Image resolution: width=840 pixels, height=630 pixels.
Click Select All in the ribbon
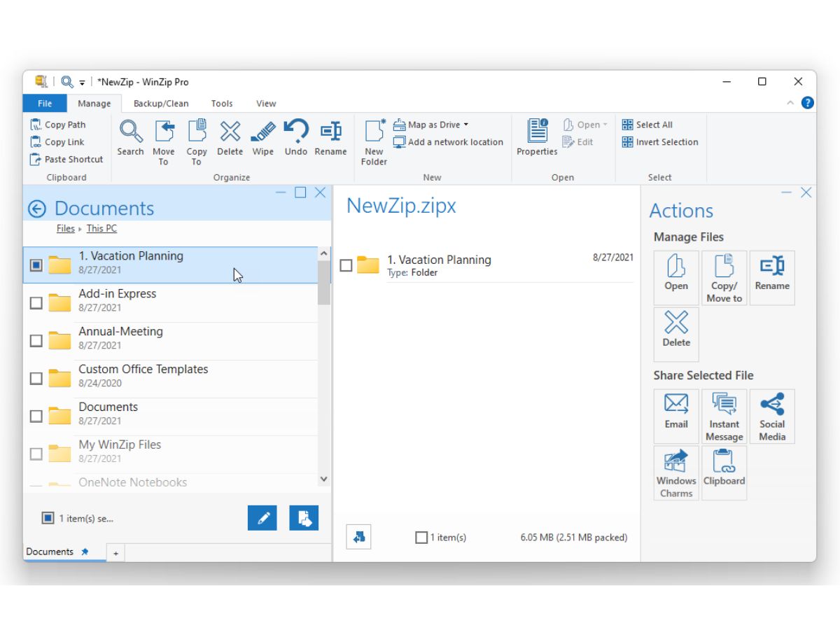[x=647, y=125]
